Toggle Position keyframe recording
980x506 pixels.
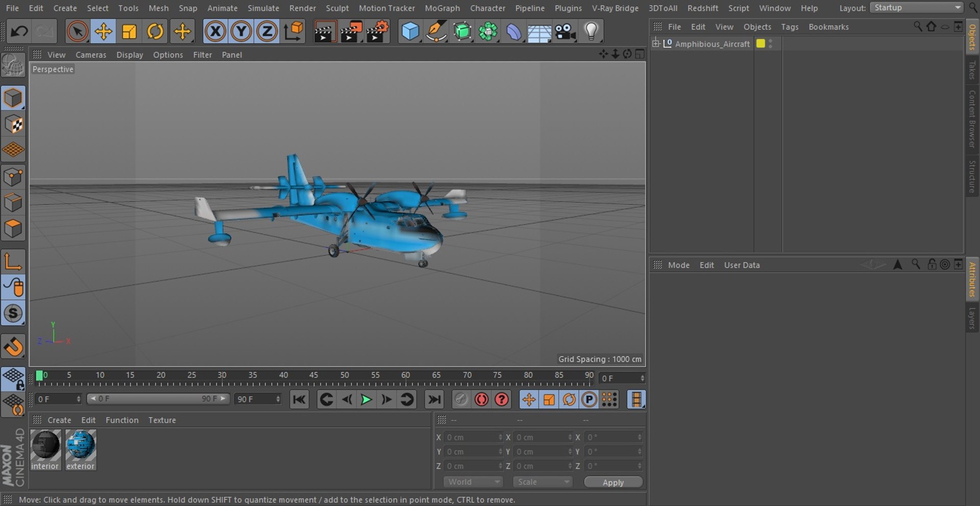pyautogui.click(x=529, y=399)
